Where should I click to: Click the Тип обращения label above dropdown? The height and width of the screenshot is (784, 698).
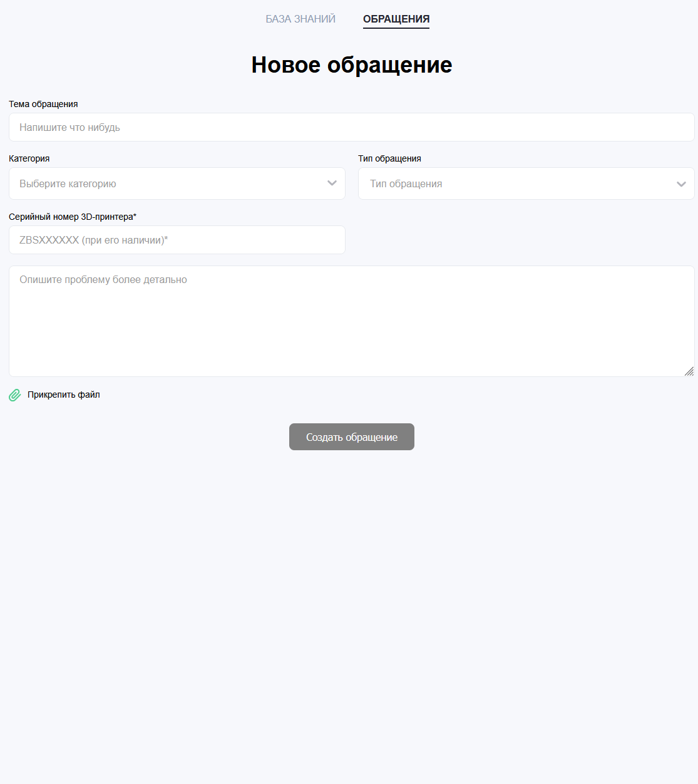point(389,158)
